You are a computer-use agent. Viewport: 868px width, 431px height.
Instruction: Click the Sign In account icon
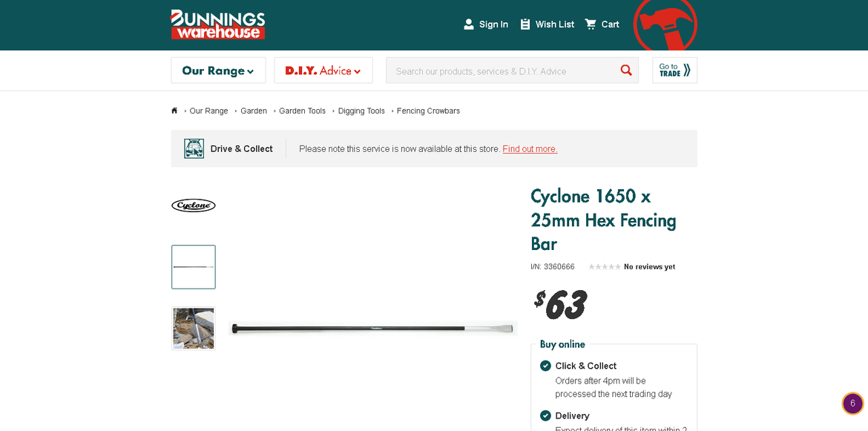467,24
